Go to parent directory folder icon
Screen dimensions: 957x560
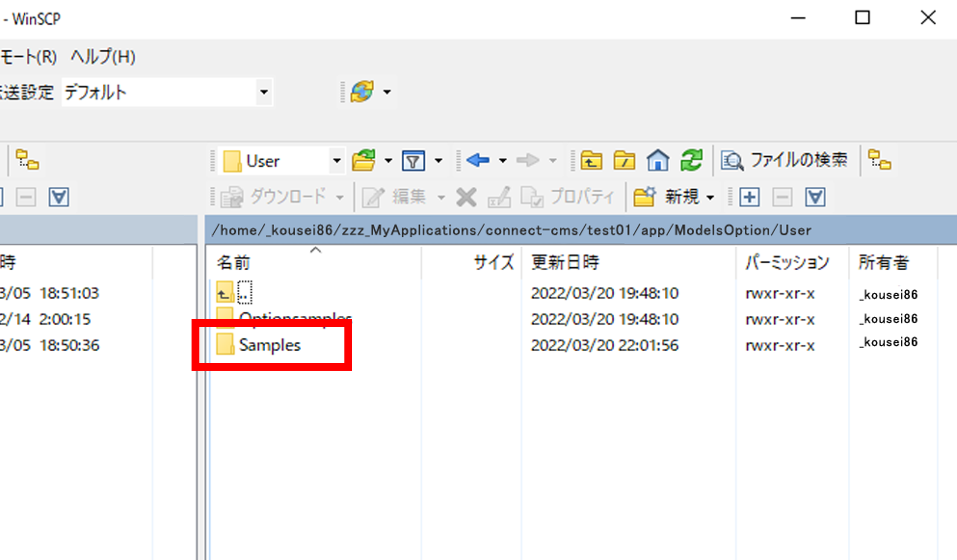(x=591, y=160)
